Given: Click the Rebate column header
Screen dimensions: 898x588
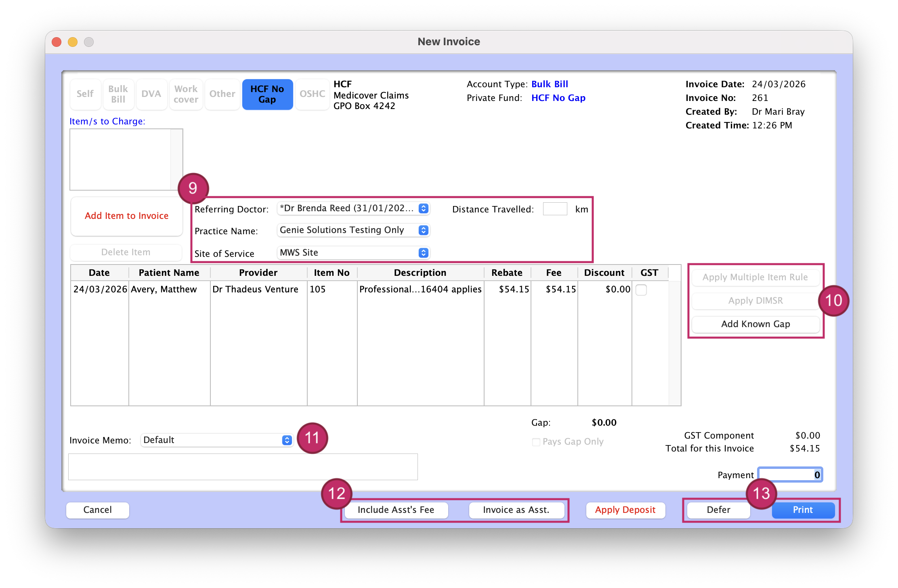Looking at the screenshot, I should (x=507, y=273).
